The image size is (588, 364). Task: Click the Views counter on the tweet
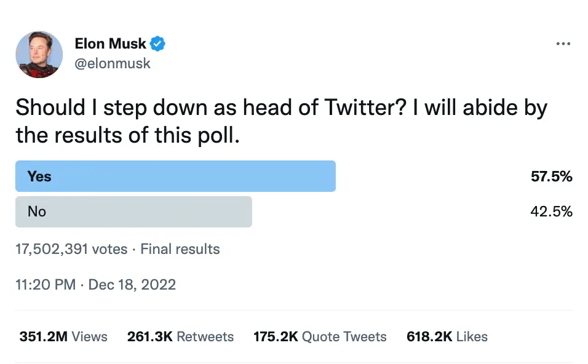[63, 336]
